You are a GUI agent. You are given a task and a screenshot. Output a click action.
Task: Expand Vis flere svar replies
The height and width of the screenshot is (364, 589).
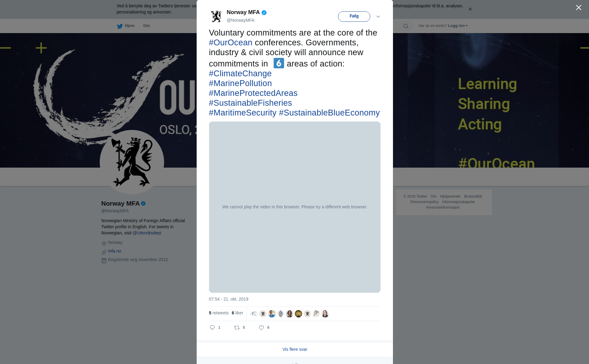click(x=295, y=349)
